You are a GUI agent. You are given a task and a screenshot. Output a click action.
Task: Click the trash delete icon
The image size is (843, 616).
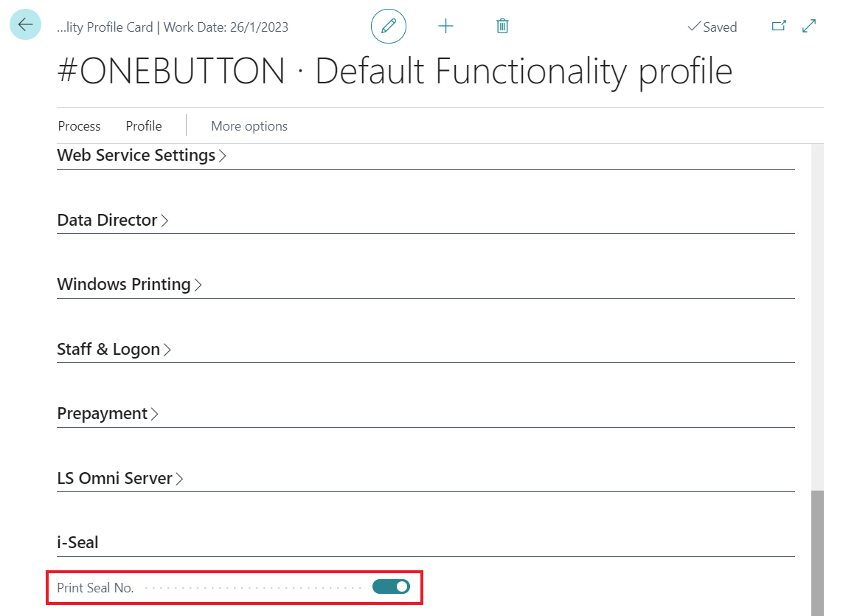[x=502, y=27]
